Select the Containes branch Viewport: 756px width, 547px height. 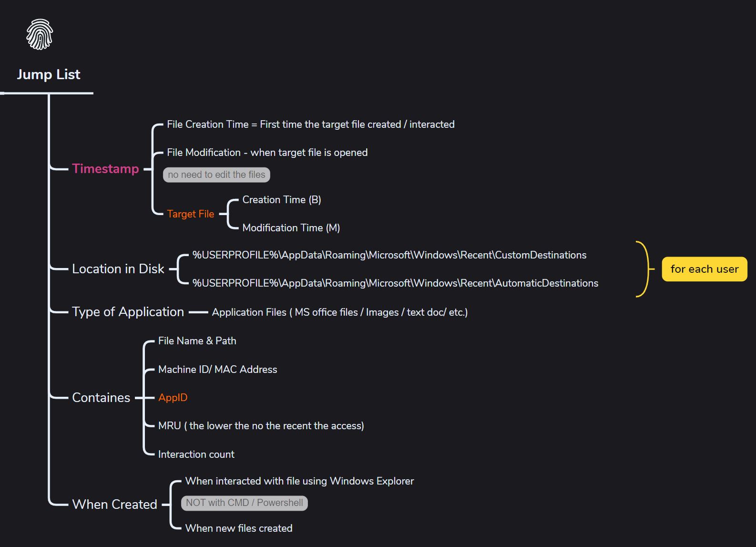pyautogui.click(x=101, y=398)
